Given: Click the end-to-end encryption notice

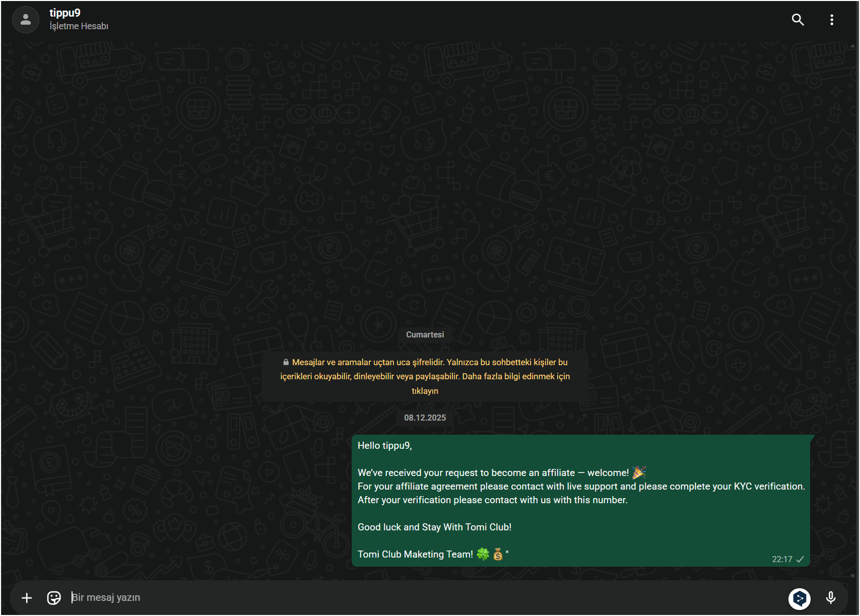Looking at the screenshot, I should point(425,376).
